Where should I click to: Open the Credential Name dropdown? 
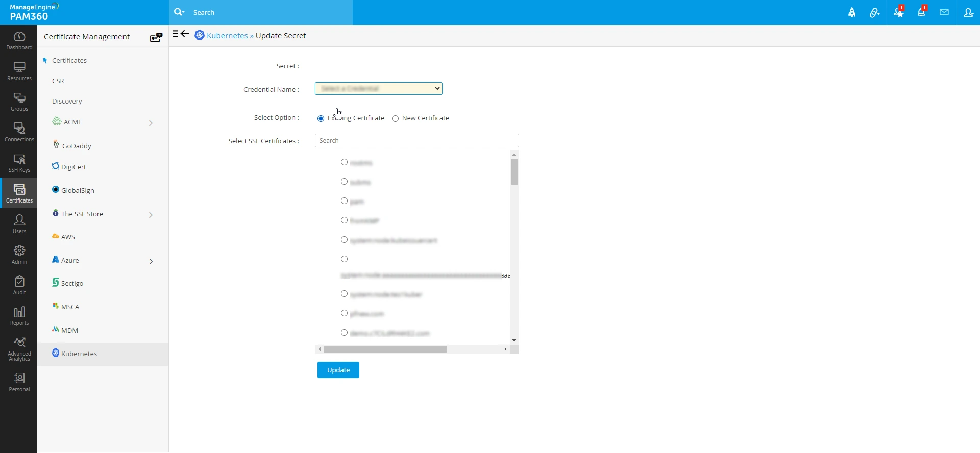378,89
